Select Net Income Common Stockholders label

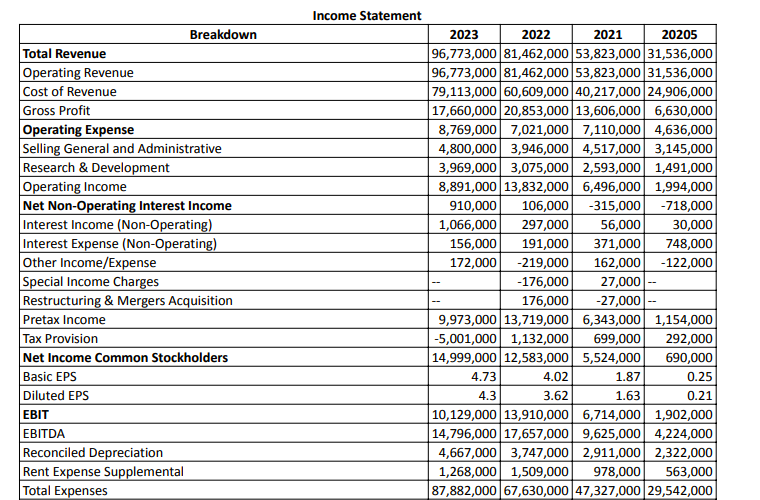coord(125,358)
